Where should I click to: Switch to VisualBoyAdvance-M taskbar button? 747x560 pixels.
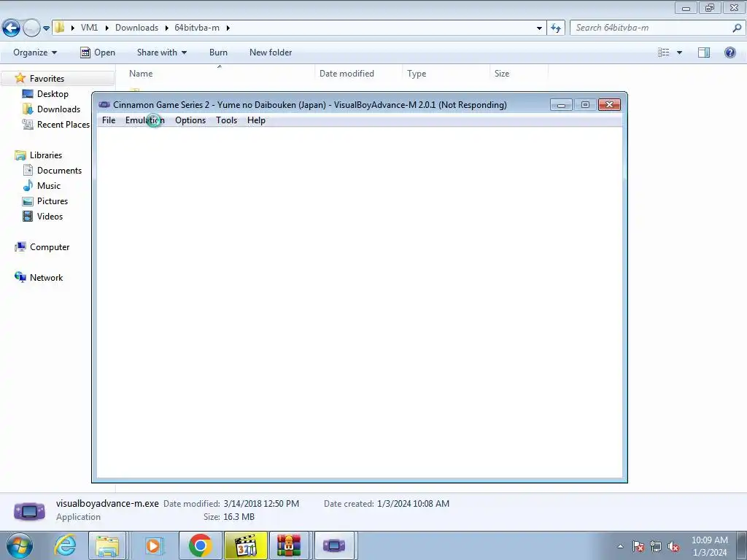tap(334, 545)
